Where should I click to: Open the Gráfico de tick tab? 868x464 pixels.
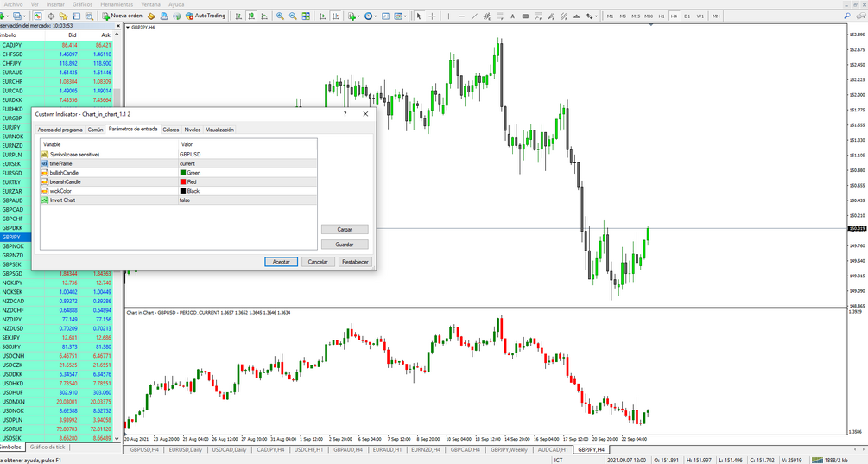47,447
